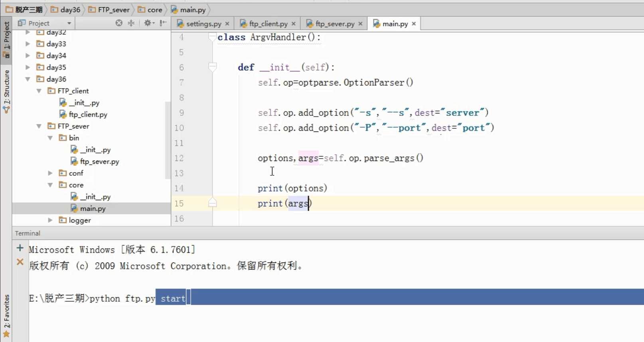
Task: Expand the day34 folder
Action: point(28,56)
